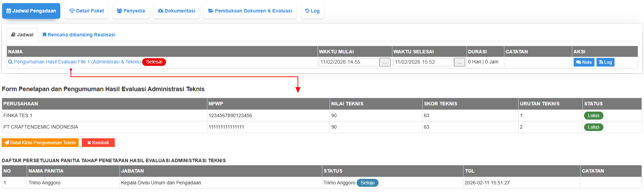Click cloud icon on Dokumentasi
The width and height of the screenshot is (644, 192).
tap(160, 11)
